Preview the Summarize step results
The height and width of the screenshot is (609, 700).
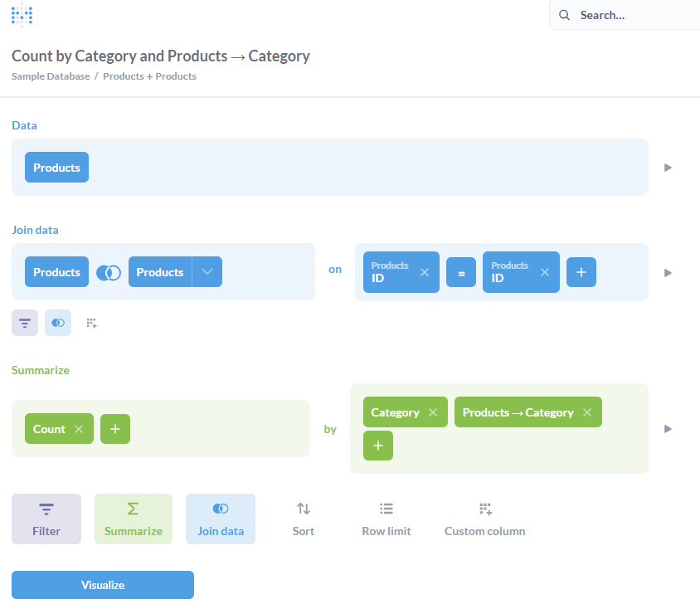(668, 429)
